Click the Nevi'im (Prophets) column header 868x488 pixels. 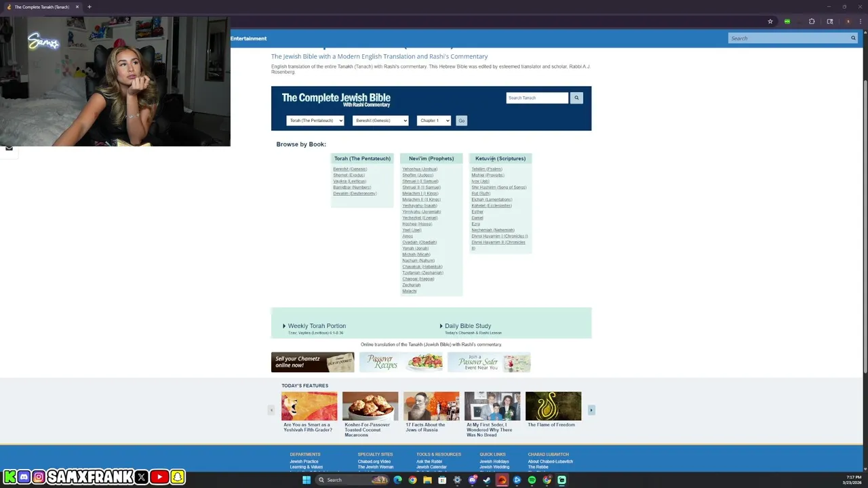click(431, 159)
